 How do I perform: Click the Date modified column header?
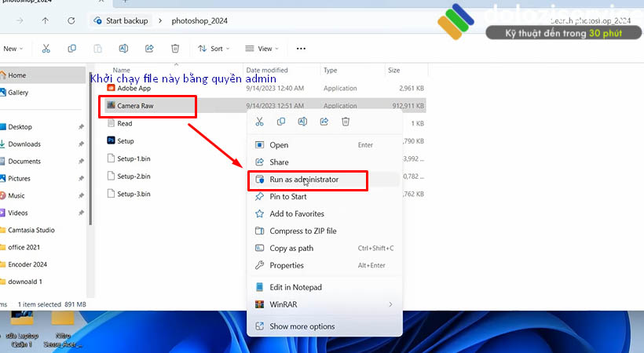pyautogui.click(x=267, y=71)
